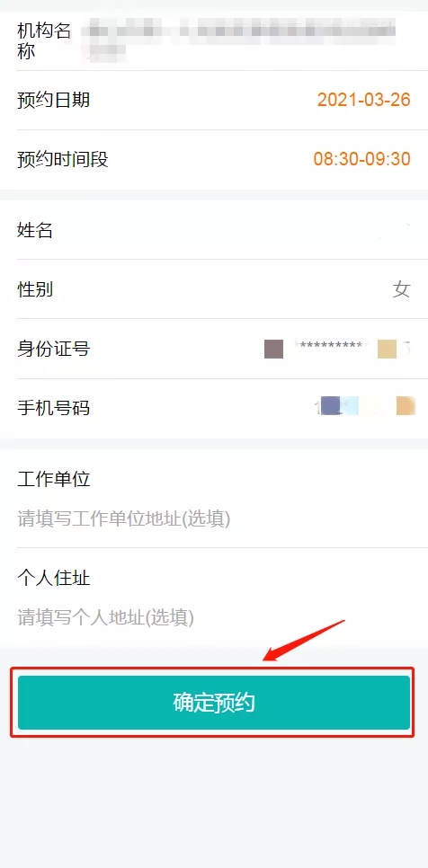Click the 机构名称 label

tap(44, 40)
